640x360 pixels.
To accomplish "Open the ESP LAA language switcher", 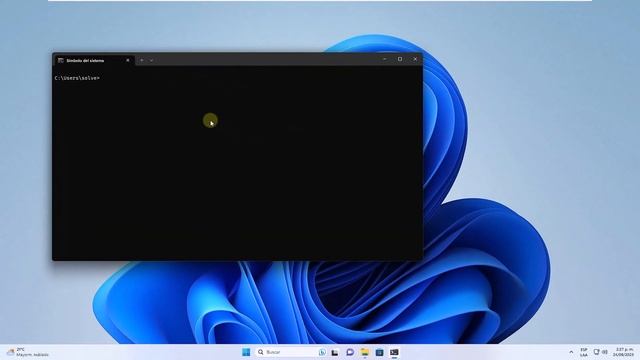I will point(584,352).
